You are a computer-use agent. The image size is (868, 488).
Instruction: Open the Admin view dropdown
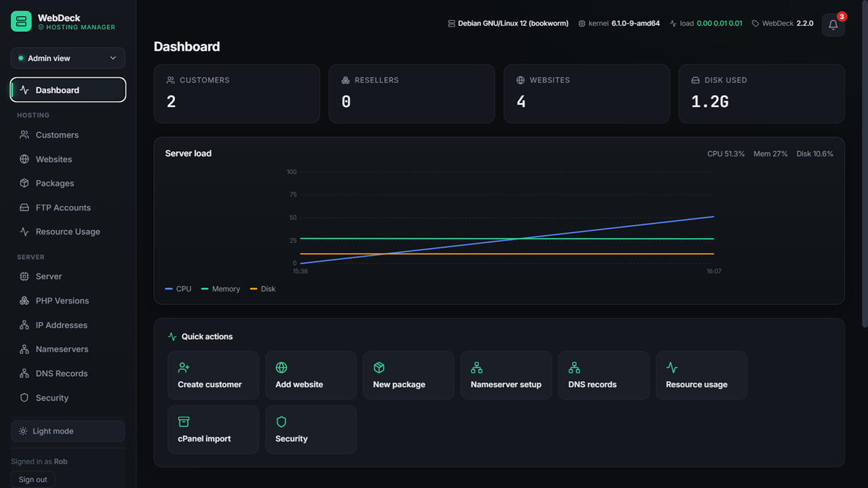click(68, 58)
